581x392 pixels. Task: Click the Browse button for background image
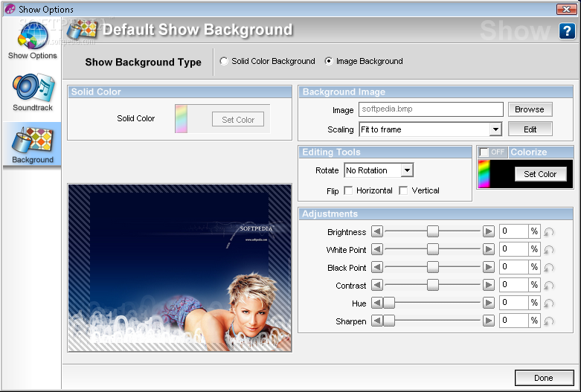[530, 109]
